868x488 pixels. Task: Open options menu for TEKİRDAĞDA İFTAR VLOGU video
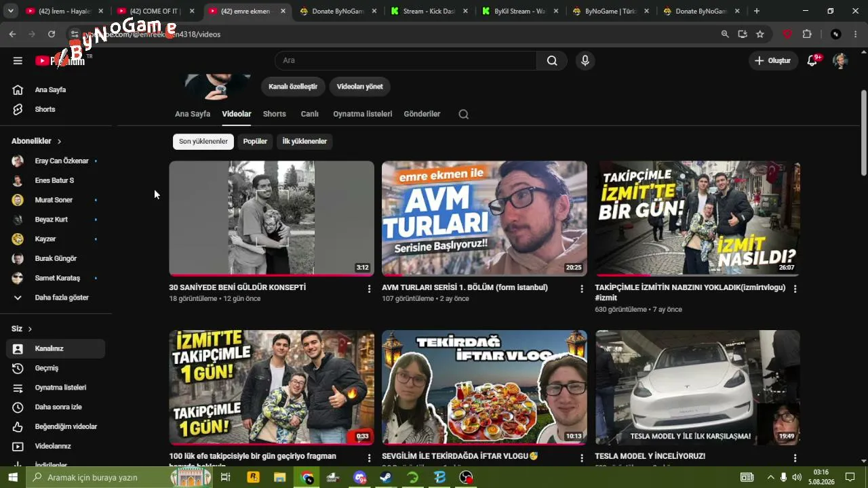tap(582, 458)
